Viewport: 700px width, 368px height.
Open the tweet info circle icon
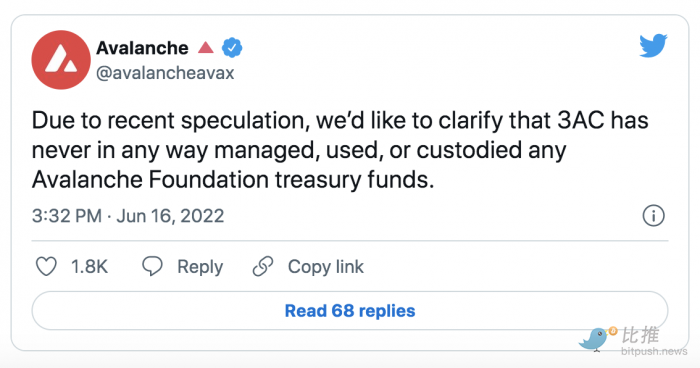coord(654,216)
